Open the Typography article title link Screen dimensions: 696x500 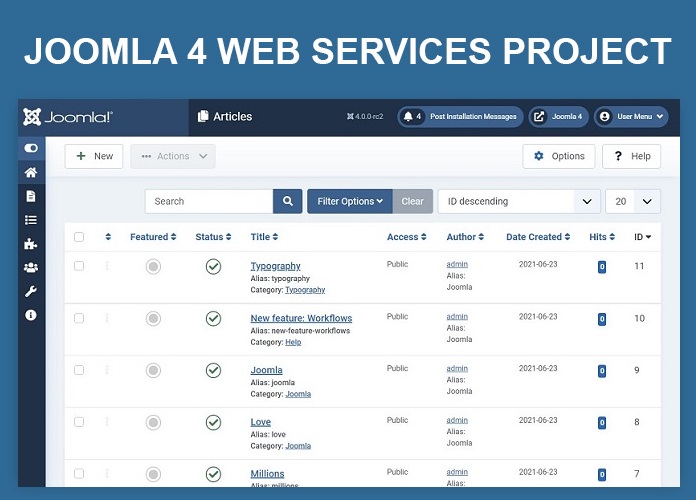click(275, 266)
